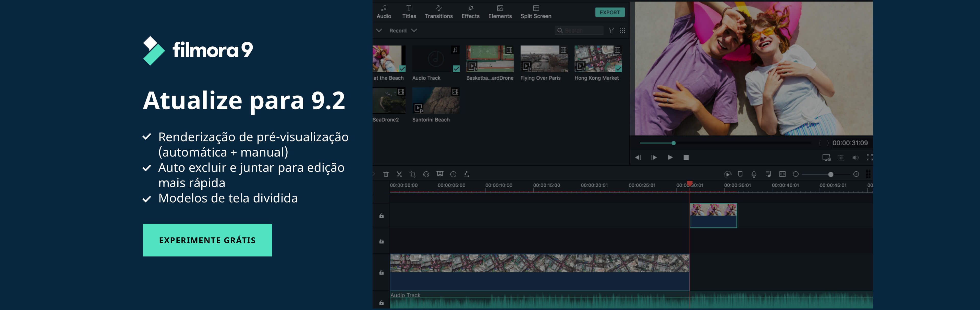Toggle lock on the second video track

381,241
